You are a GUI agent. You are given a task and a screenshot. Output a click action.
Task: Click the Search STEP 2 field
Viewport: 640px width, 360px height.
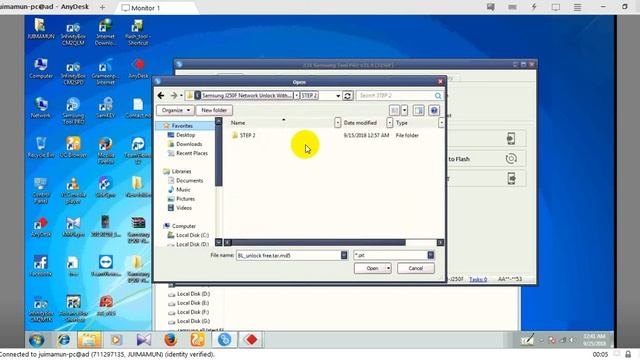coord(395,96)
